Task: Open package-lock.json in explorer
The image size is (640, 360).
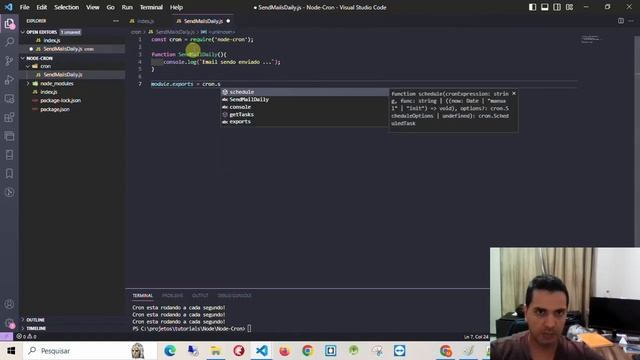Action: (x=60, y=100)
